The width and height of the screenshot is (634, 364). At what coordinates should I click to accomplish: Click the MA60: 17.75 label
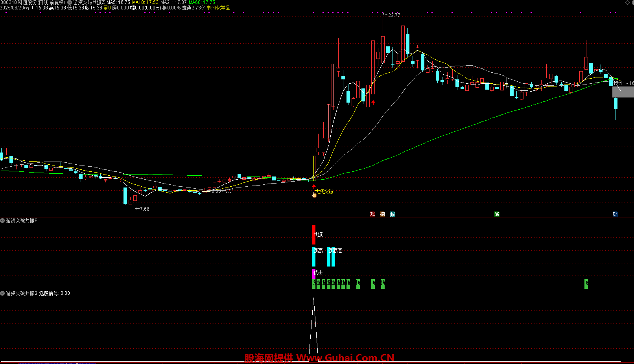tap(202, 2)
